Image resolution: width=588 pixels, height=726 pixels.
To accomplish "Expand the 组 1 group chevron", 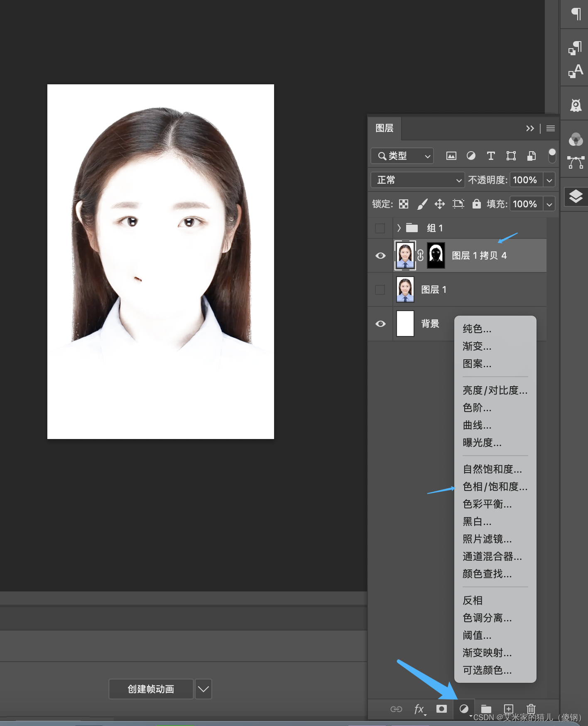I will [x=399, y=228].
